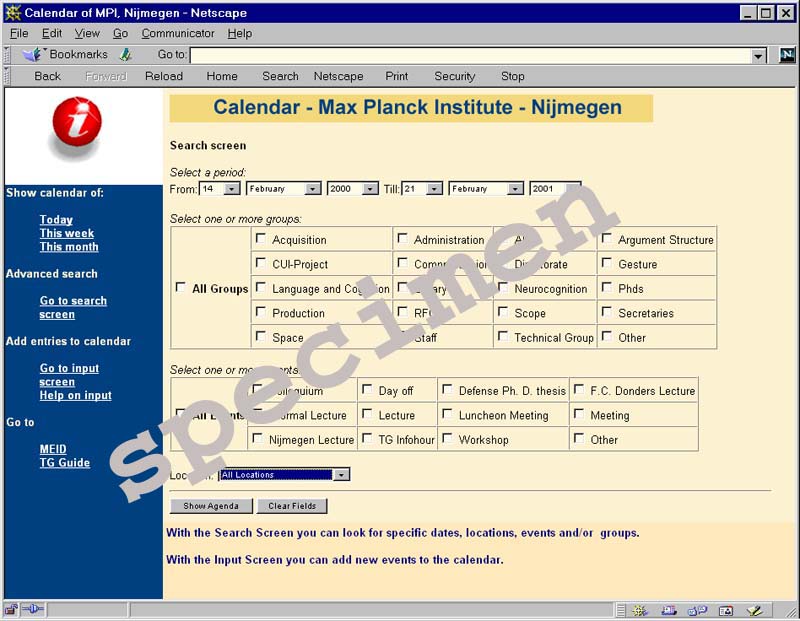Image resolution: width=800 pixels, height=621 pixels.
Task: Open the Edit menu
Action: point(52,33)
